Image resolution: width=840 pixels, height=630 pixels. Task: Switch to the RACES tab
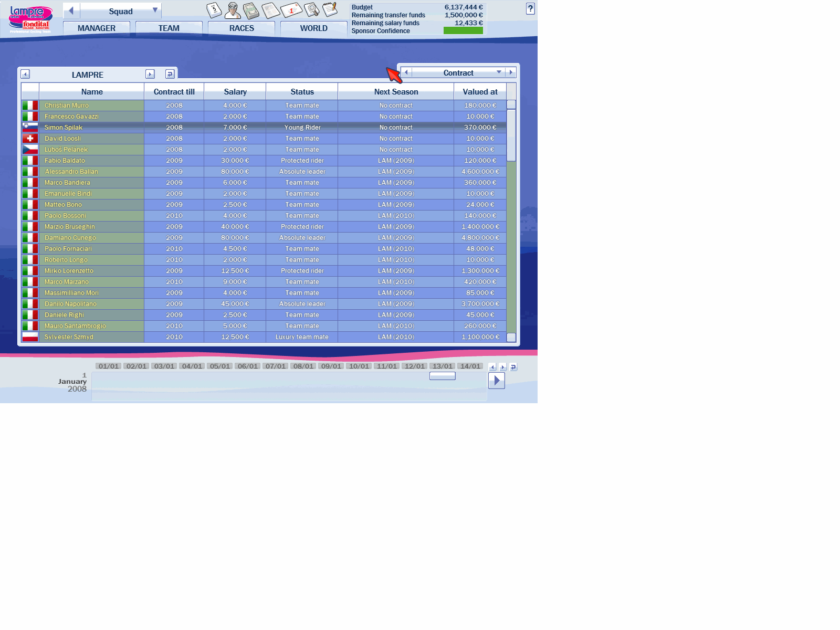[241, 28]
